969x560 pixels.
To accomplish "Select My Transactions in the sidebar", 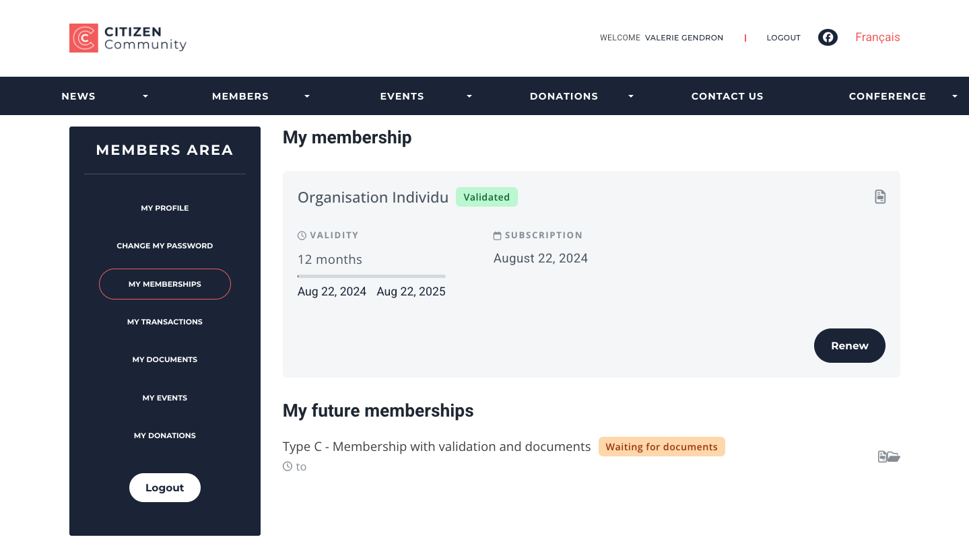I will click(x=165, y=322).
